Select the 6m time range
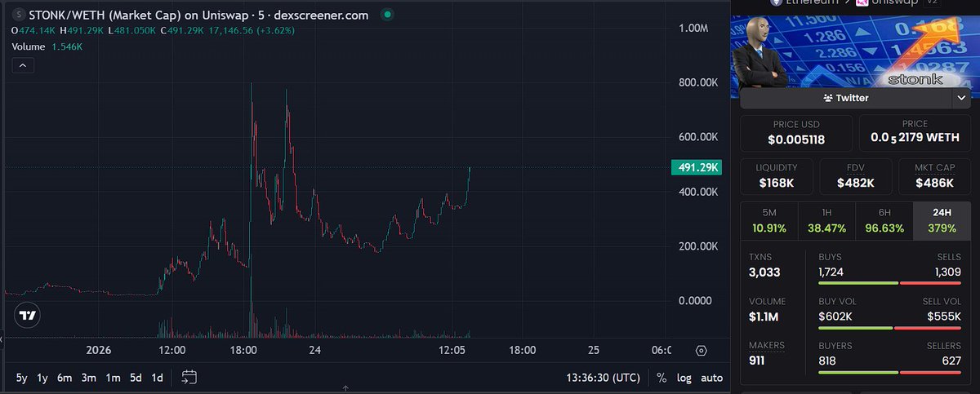This screenshot has width=980, height=394. point(65,378)
